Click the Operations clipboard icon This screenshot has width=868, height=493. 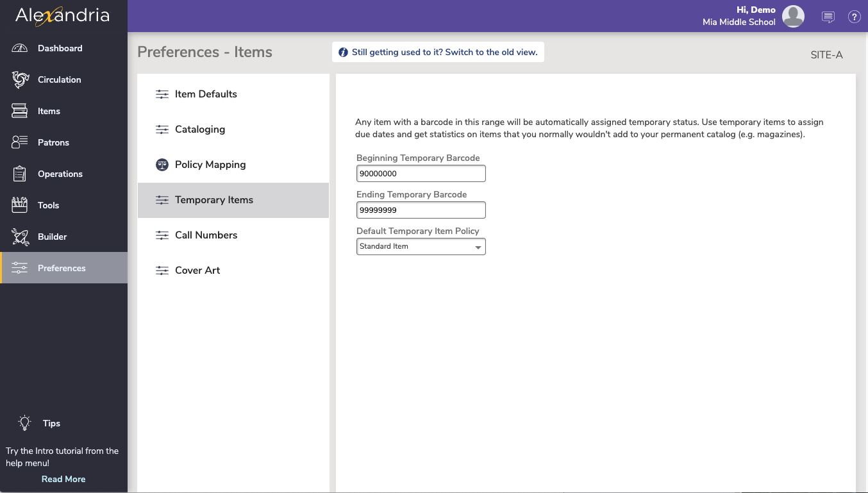[x=20, y=174]
